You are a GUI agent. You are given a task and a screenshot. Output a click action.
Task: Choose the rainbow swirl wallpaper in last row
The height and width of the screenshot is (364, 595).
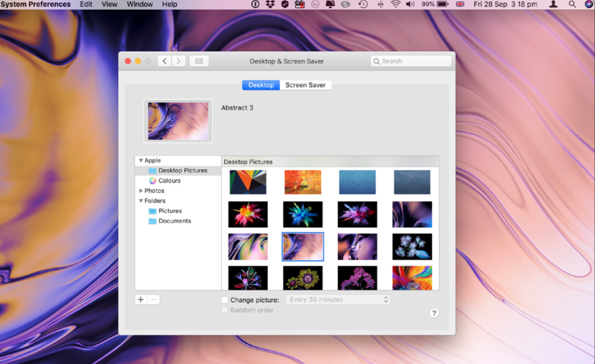click(x=412, y=278)
